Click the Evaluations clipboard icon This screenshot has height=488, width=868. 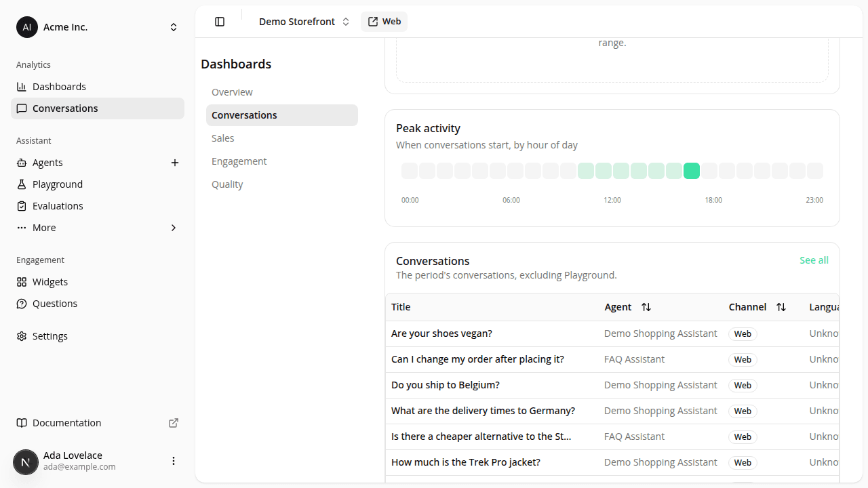(22, 206)
